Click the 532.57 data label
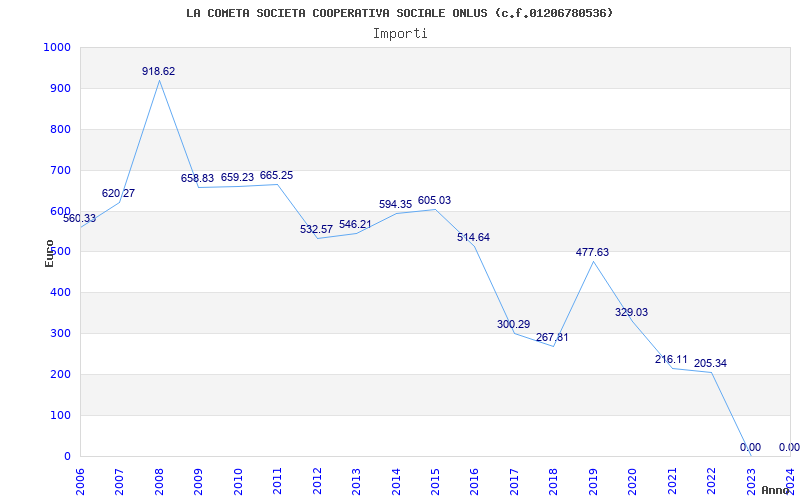This screenshot has height=500, width=800. coord(316,230)
